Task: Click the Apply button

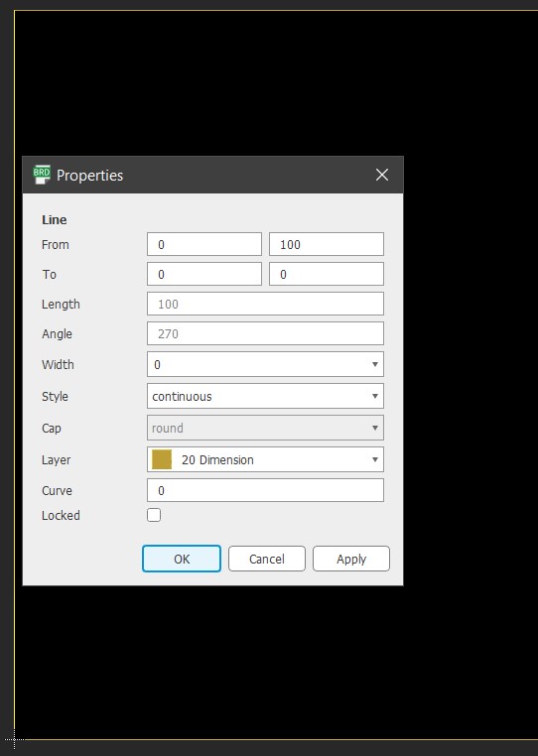Action: pyautogui.click(x=351, y=559)
